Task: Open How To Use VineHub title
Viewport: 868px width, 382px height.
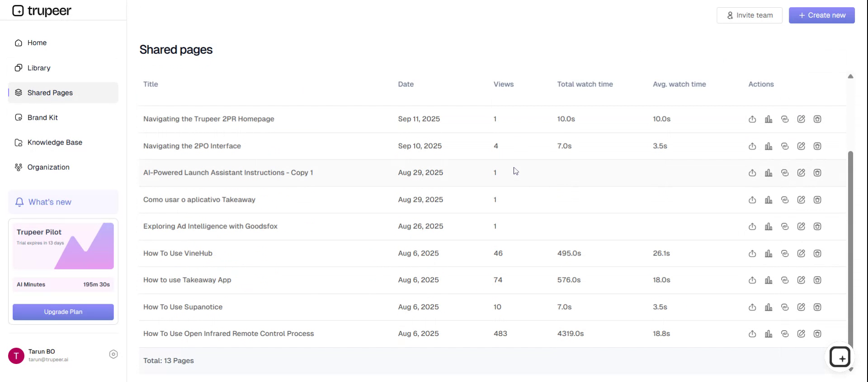Action: point(178,253)
